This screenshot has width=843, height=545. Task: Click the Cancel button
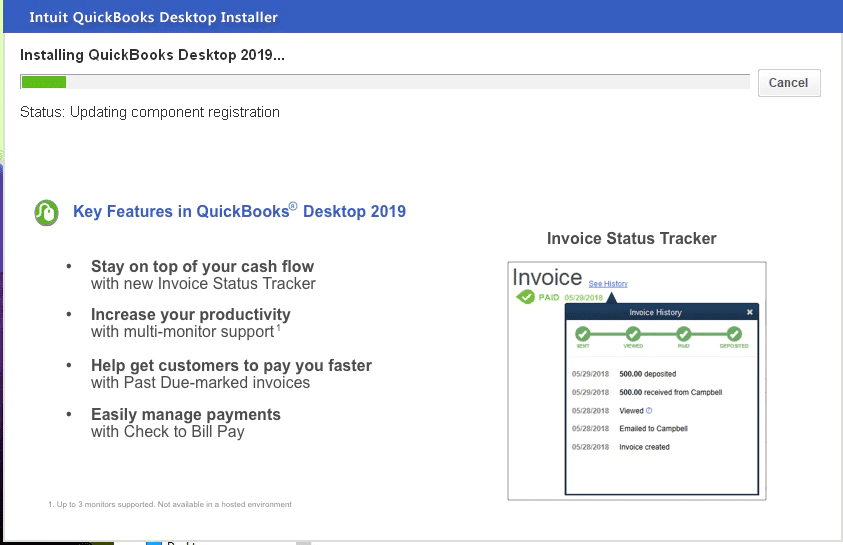pos(789,83)
